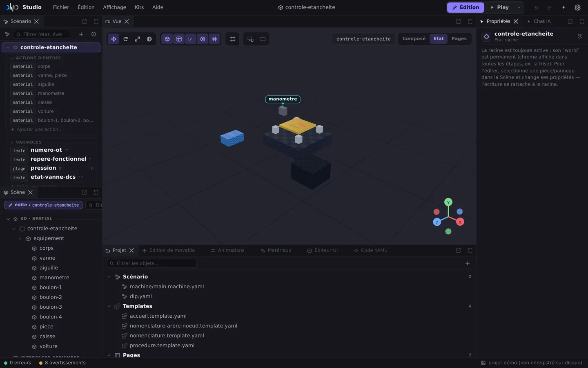The height and width of the screenshot is (368, 588).
Task: Toggle the panel layout display button
Action: 179,39
